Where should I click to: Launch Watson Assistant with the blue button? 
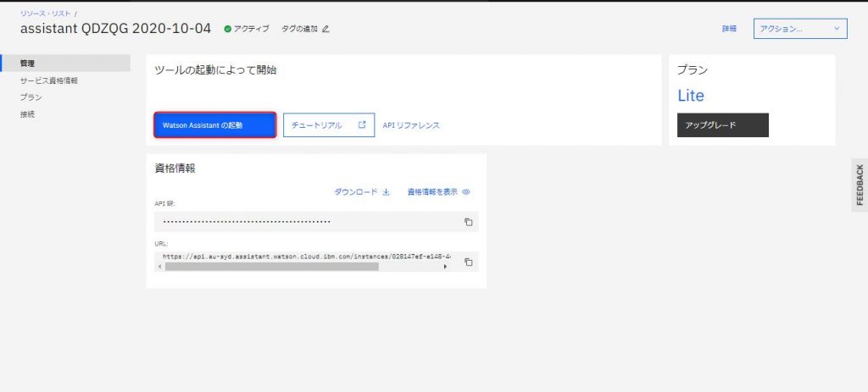pyautogui.click(x=214, y=125)
